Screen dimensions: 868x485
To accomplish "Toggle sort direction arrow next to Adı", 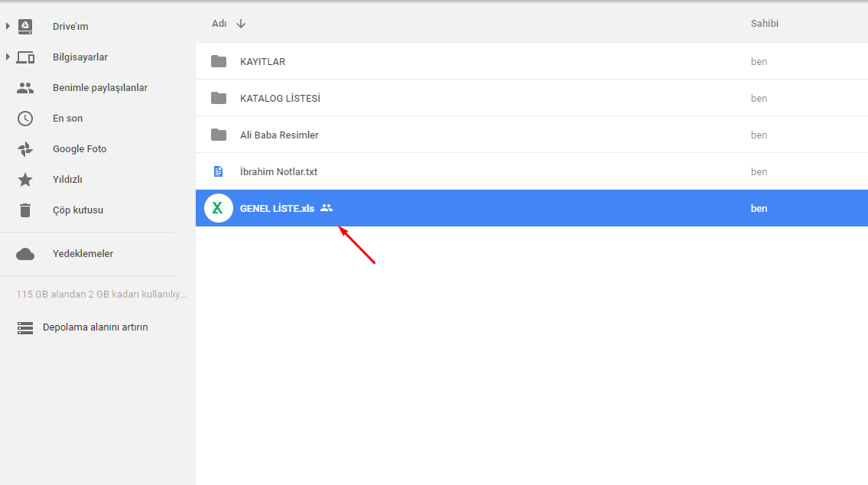I will point(241,24).
